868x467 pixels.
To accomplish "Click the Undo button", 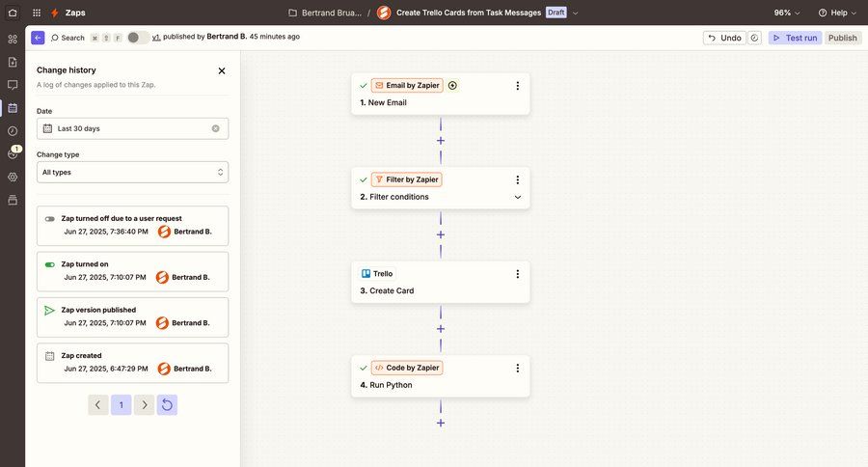I will pyautogui.click(x=724, y=38).
